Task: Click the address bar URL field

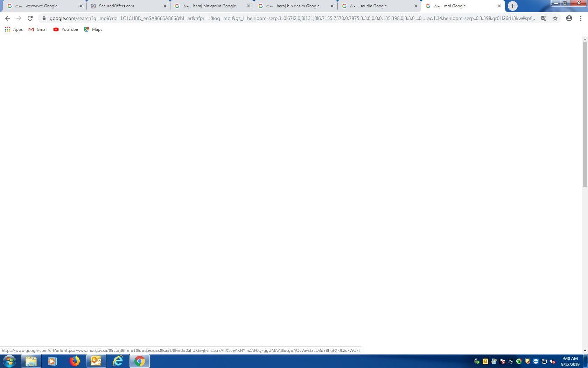Action: click(x=292, y=18)
